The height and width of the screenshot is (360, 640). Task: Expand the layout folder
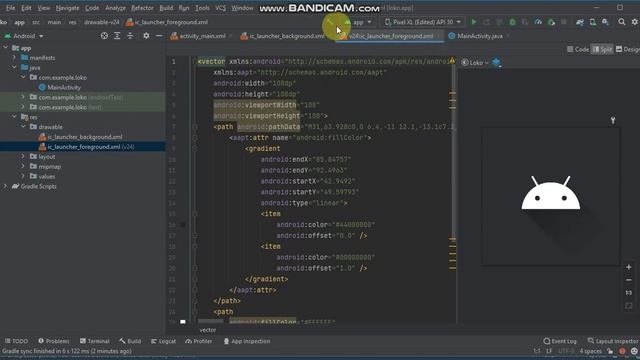click(x=23, y=156)
